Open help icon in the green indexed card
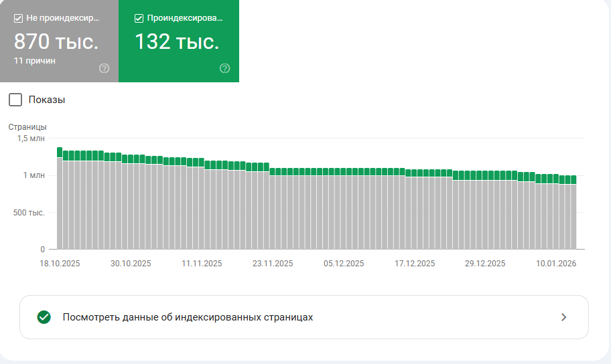This screenshot has width=611, height=364. tap(225, 68)
